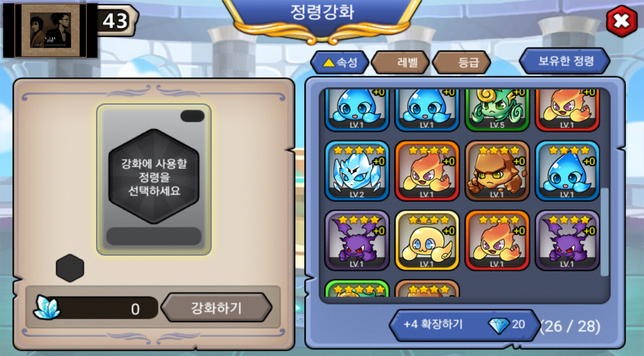
Task: Close the spirit enhancement screen
Action: 622,21
